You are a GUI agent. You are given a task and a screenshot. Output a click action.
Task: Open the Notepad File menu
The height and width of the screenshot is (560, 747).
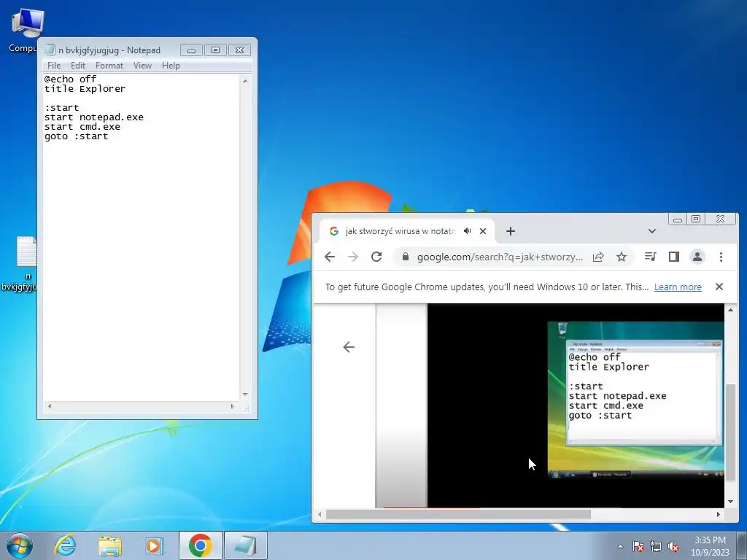(x=54, y=65)
